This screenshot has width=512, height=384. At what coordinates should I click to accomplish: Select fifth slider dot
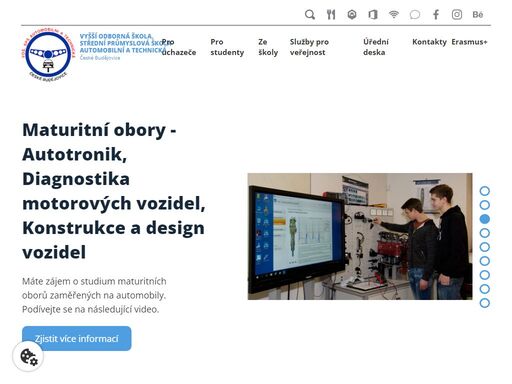pos(485,247)
